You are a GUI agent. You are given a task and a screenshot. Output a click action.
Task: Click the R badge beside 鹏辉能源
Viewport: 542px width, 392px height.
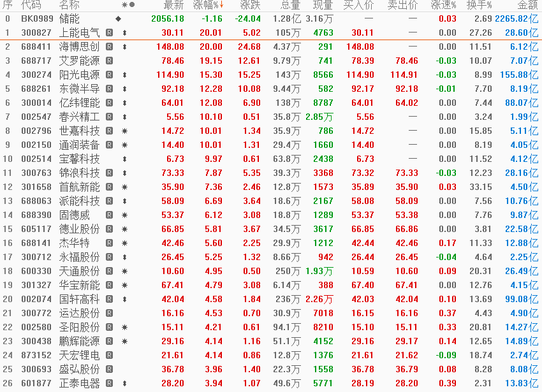coord(110,341)
